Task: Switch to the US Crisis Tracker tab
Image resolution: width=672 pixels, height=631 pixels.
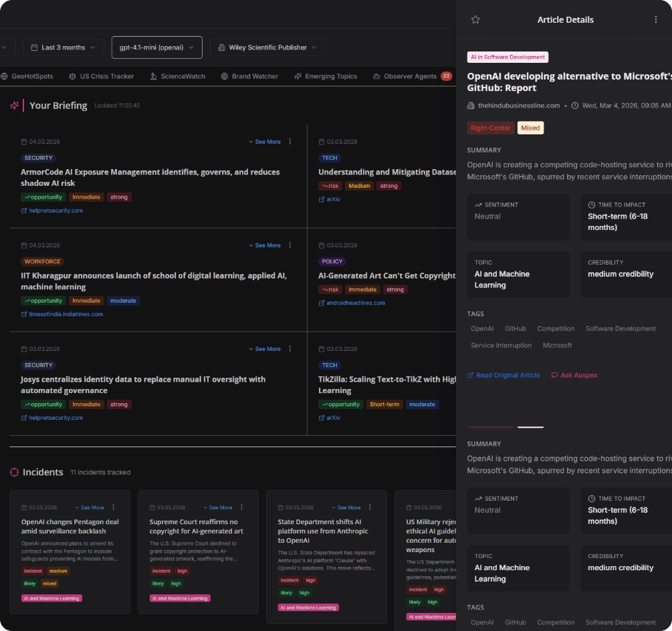Action: click(102, 76)
